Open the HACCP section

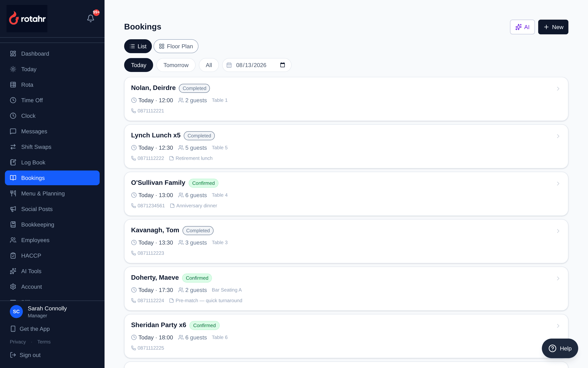(x=52, y=256)
